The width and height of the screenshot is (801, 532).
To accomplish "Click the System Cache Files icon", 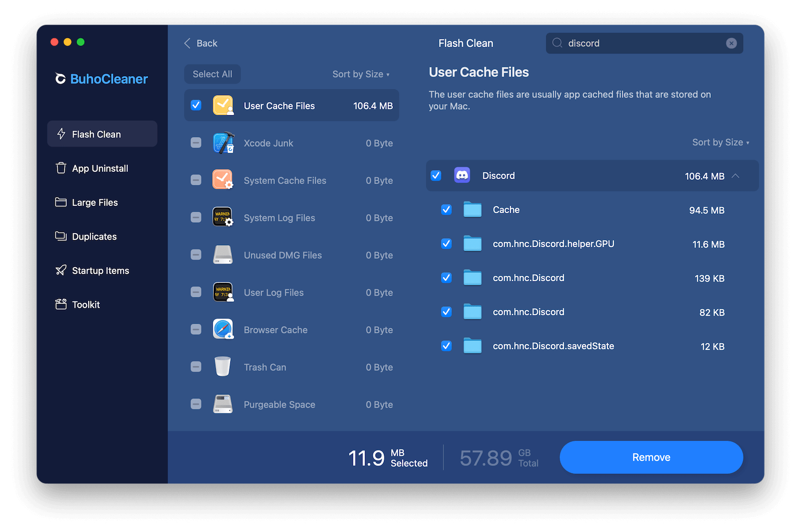I will tap(223, 180).
